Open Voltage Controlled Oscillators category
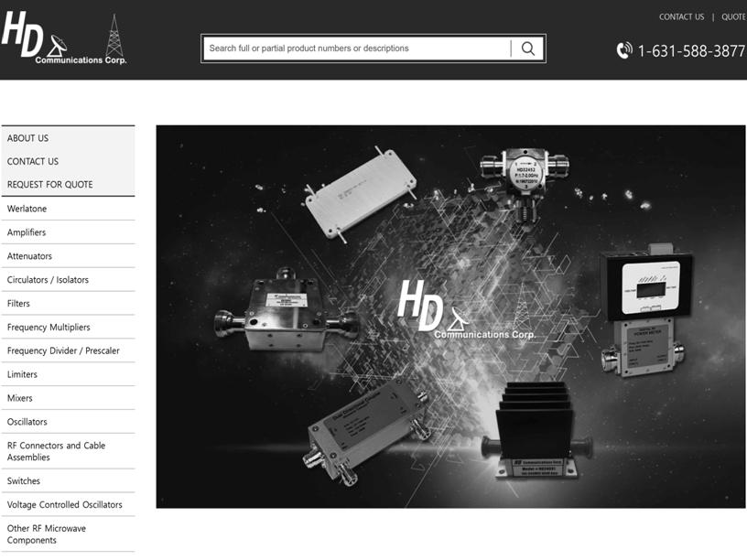 click(68, 505)
